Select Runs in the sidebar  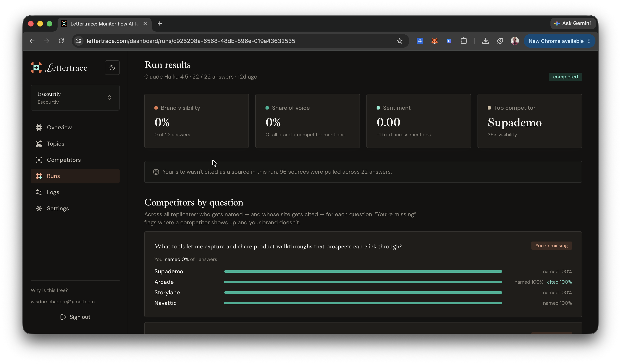click(75, 176)
